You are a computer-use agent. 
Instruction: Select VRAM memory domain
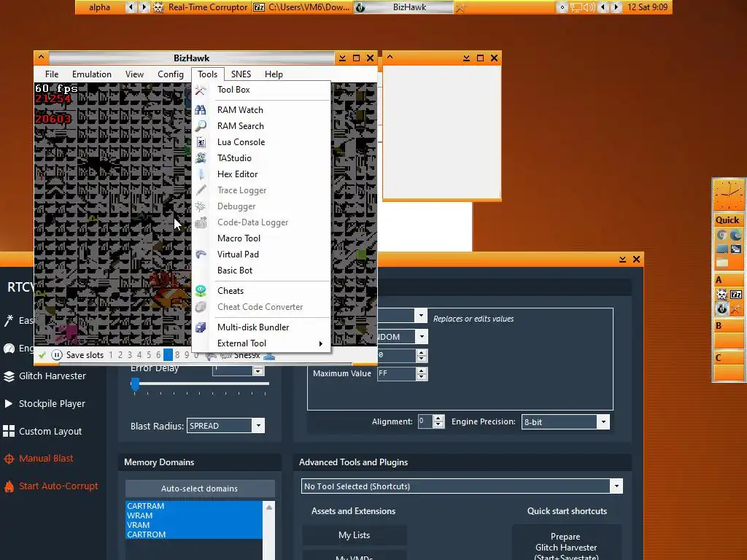coord(194,525)
